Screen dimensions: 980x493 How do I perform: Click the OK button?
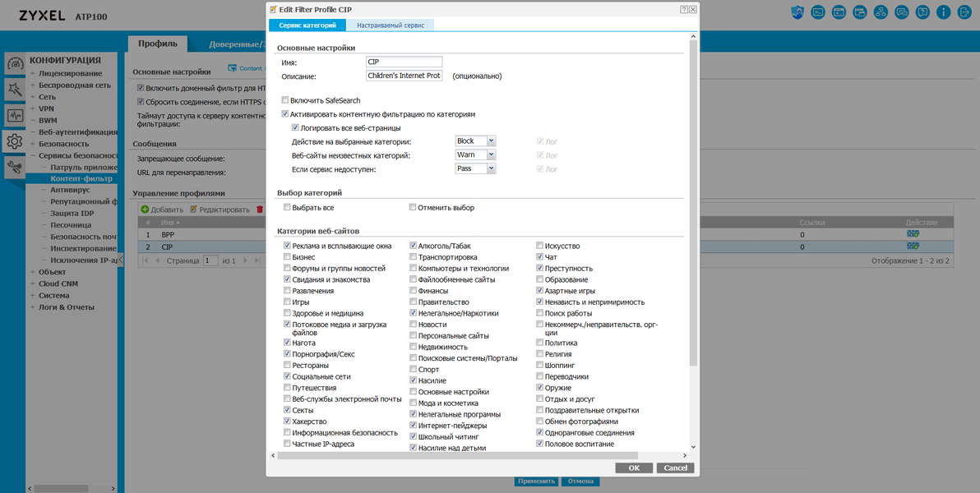tap(634, 468)
